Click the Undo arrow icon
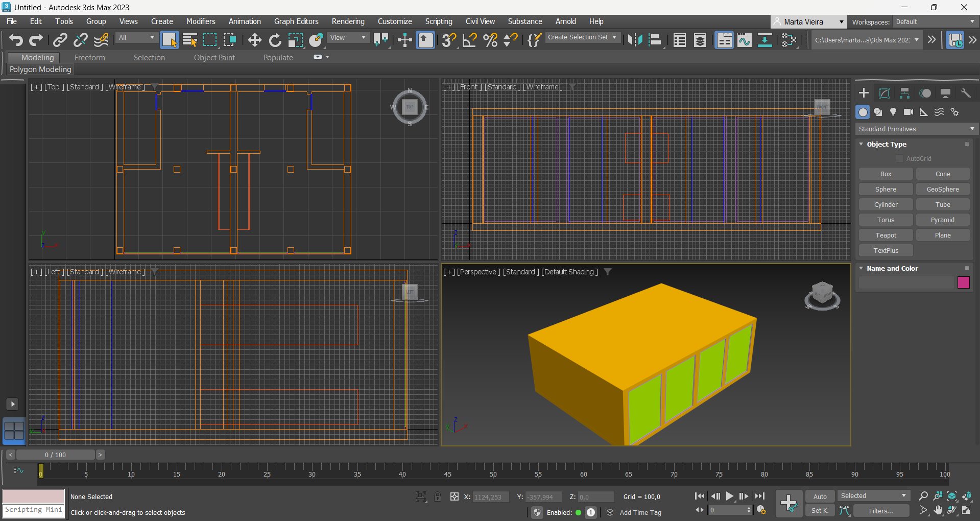 point(15,40)
